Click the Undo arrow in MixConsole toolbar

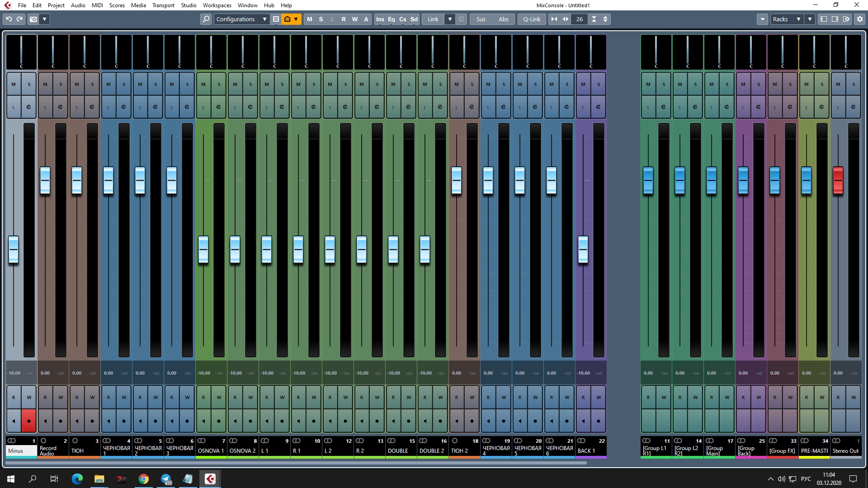pyautogui.click(x=9, y=19)
